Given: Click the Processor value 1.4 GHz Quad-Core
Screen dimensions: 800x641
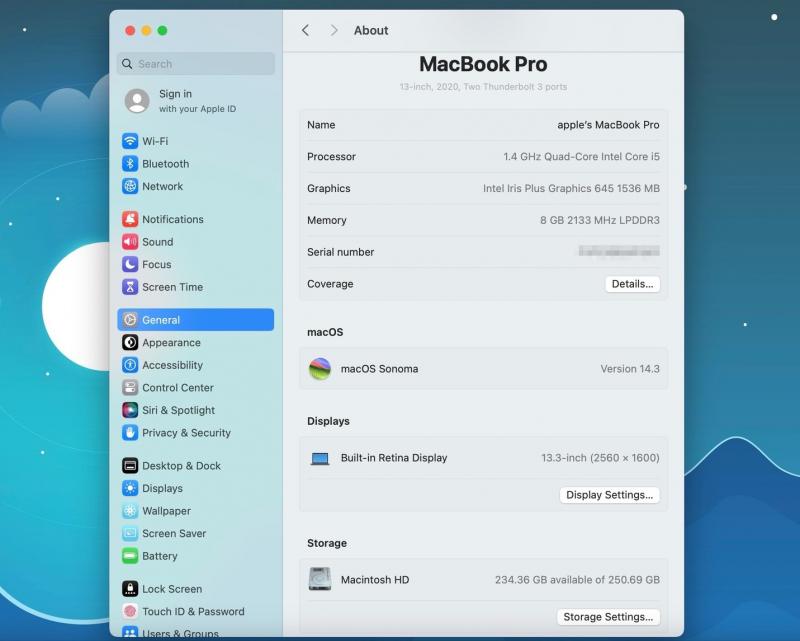Looking at the screenshot, I should coord(581,156).
